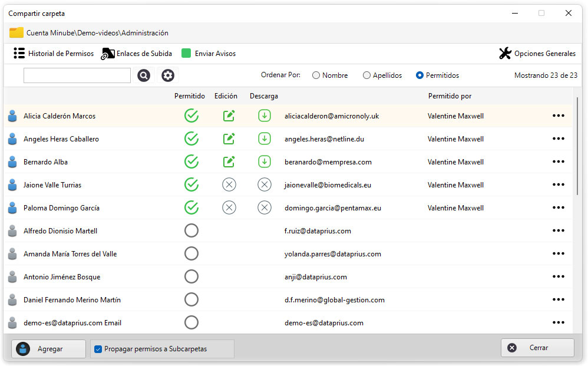Sort users by Permitidos
This screenshot has width=588, height=366.
(419, 75)
